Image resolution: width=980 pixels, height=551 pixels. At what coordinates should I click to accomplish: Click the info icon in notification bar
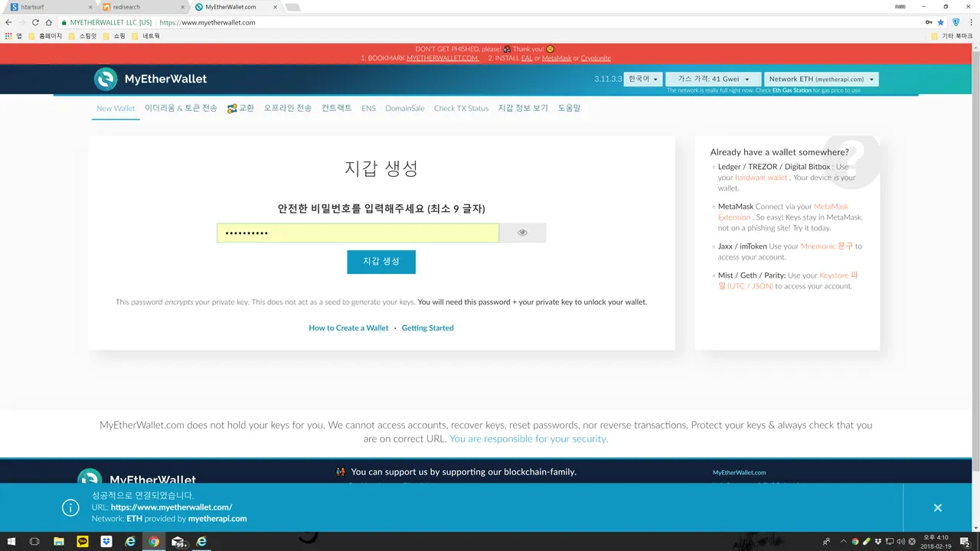point(70,507)
